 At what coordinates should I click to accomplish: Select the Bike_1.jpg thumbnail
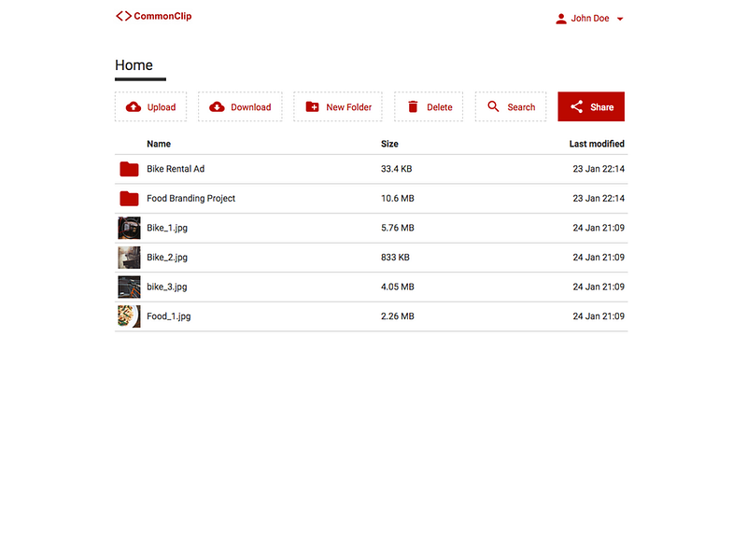coord(129,228)
